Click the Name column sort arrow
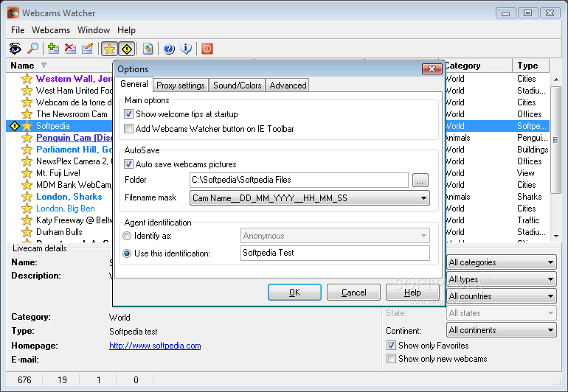This screenshot has height=392, width=568. click(44, 65)
